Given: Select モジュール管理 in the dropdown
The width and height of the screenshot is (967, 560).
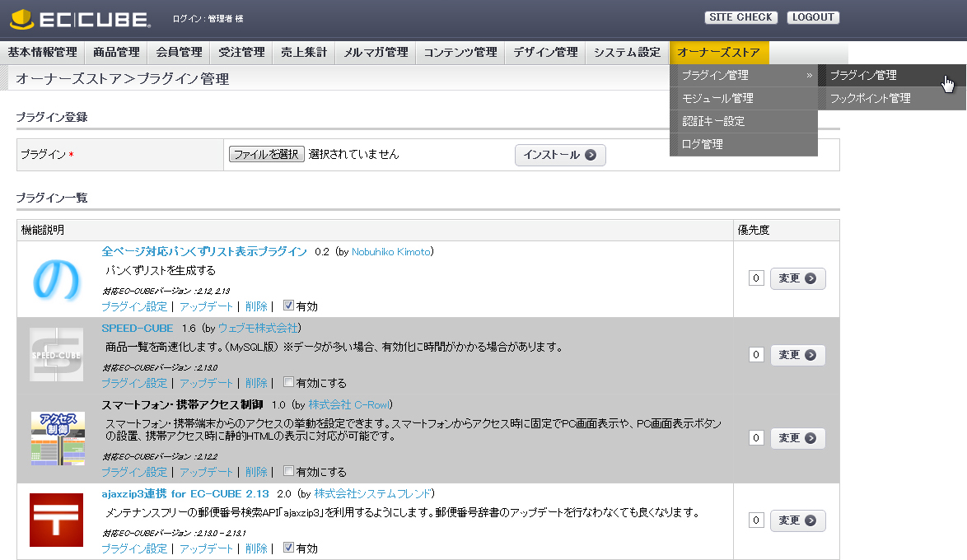Looking at the screenshot, I should pyautogui.click(x=717, y=98).
